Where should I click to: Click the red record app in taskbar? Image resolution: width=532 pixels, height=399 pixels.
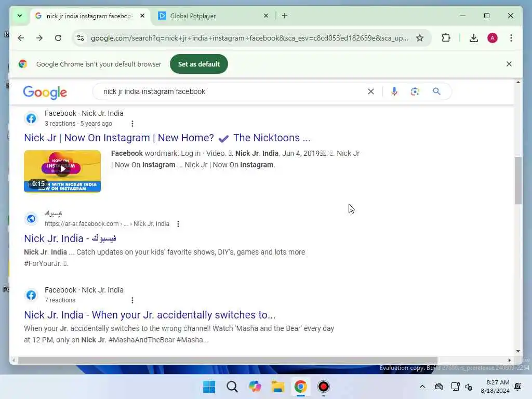[x=323, y=387]
